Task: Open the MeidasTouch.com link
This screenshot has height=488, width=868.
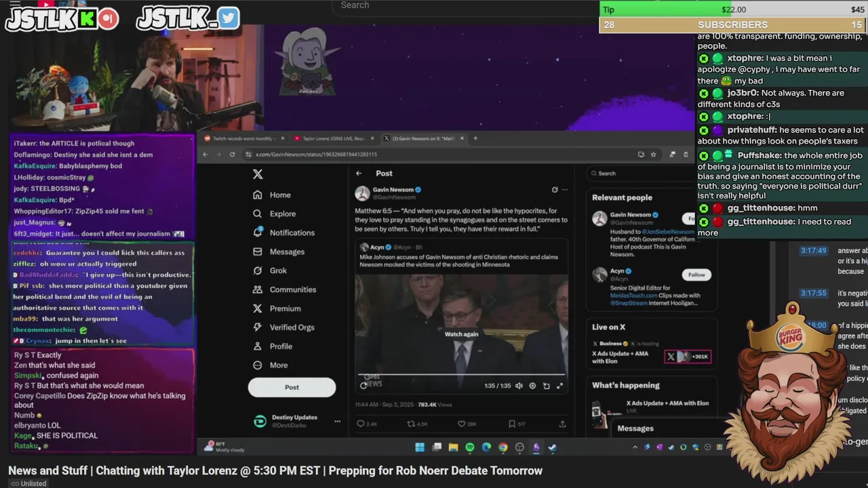Action: [633, 296]
